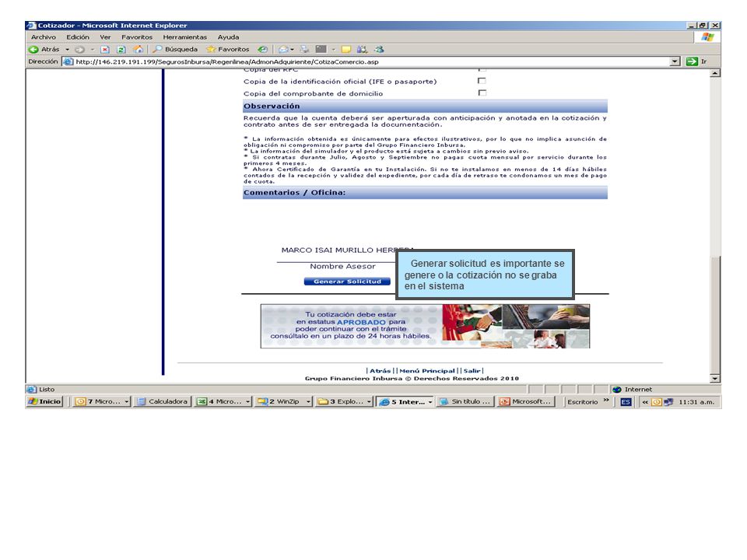Viewport: 747px width, 560px height.
Task: Open the Atrás back history dropdown arrow
Action: 67,50
